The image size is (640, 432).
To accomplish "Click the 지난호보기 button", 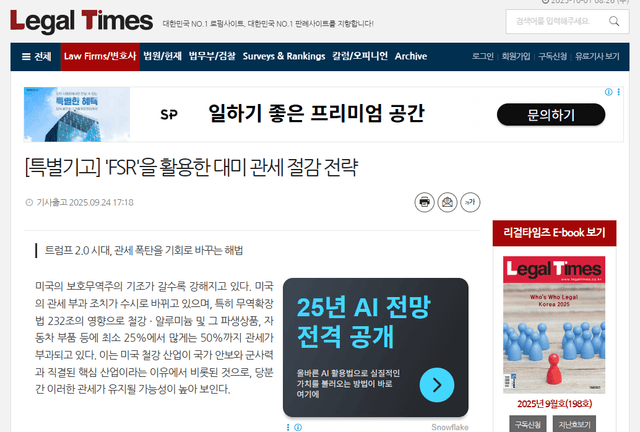I will coord(574,424).
